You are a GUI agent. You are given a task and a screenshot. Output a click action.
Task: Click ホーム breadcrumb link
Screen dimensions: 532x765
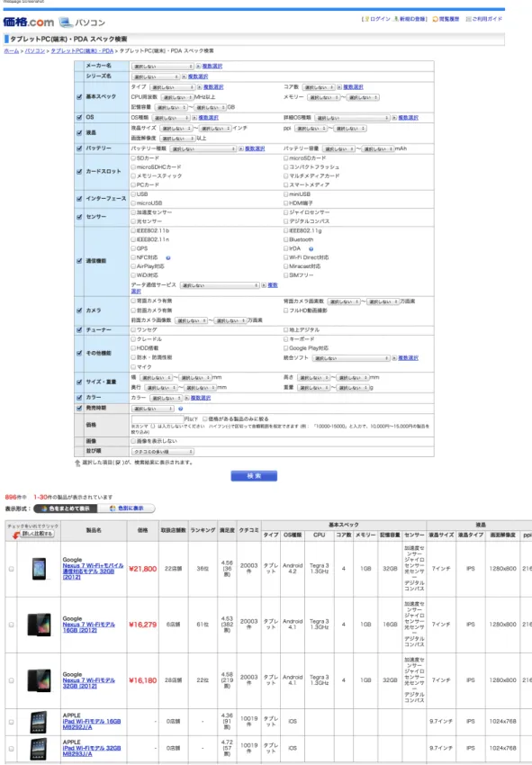point(11,50)
